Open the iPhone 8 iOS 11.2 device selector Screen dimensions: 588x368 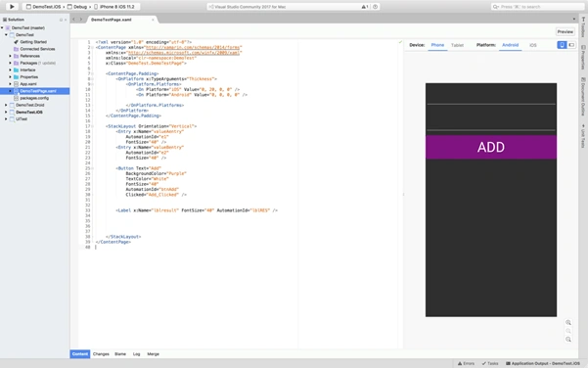pos(114,7)
